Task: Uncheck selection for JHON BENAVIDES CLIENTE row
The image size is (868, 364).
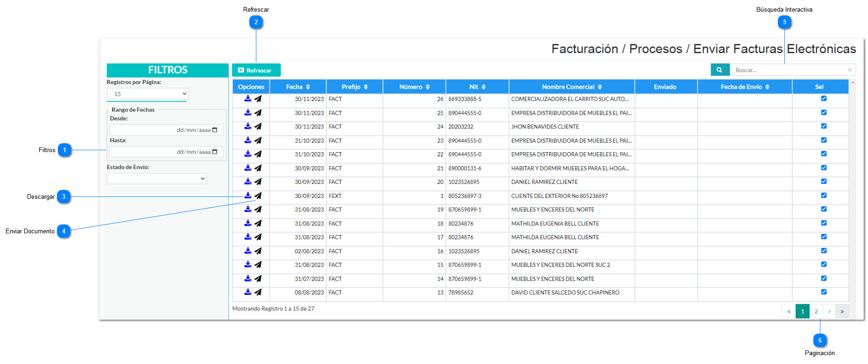Action: tap(824, 126)
